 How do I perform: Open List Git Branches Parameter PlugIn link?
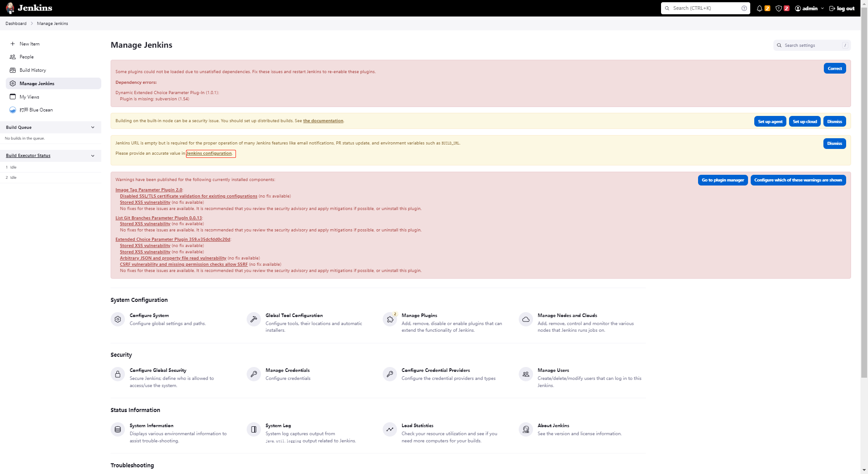[x=158, y=218]
